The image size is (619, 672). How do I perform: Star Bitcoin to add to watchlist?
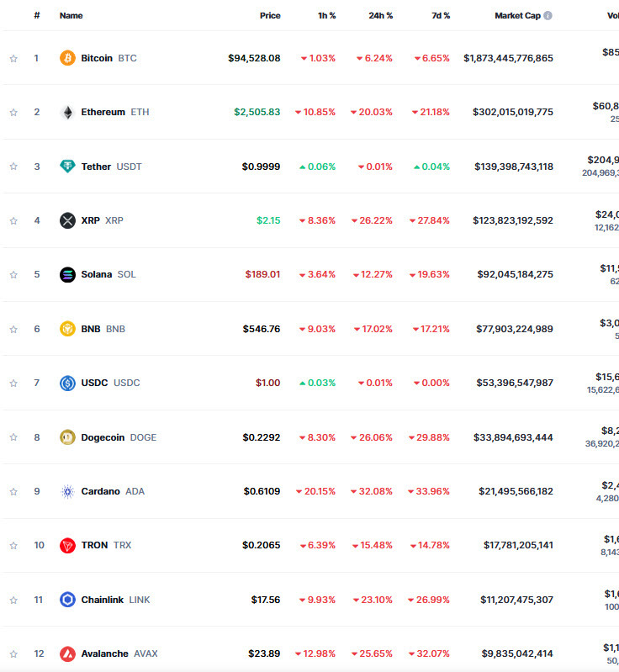click(13, 58)
